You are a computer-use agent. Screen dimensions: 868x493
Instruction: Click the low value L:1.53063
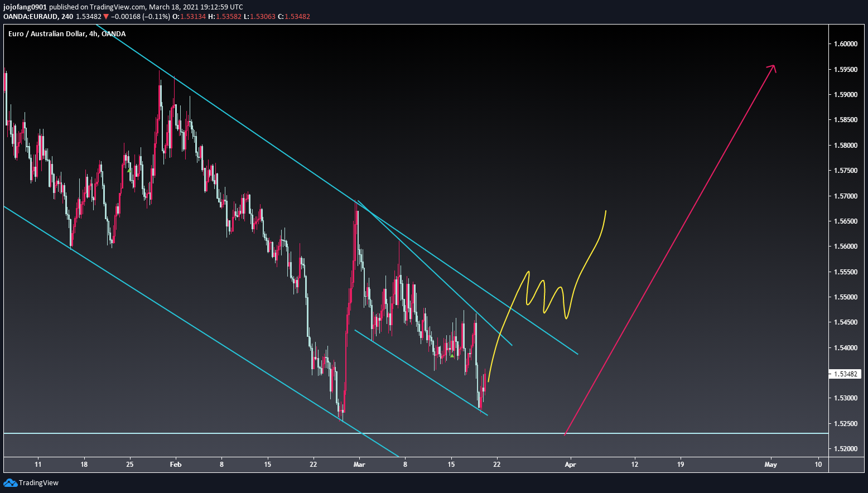coord(259,17)
